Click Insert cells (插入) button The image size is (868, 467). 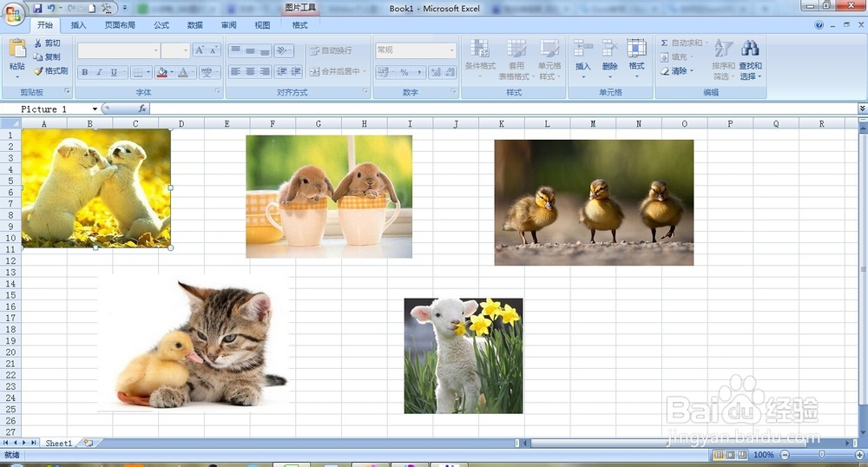point(583,59)
